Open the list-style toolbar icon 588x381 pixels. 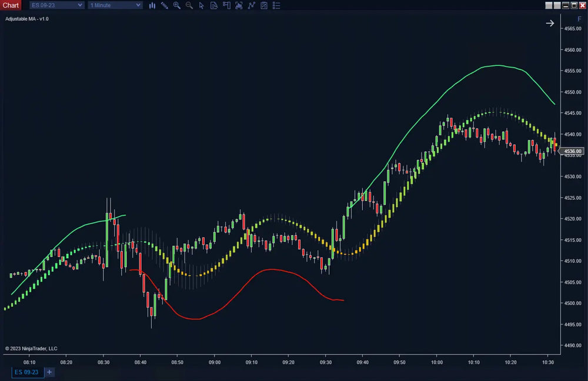276,5
